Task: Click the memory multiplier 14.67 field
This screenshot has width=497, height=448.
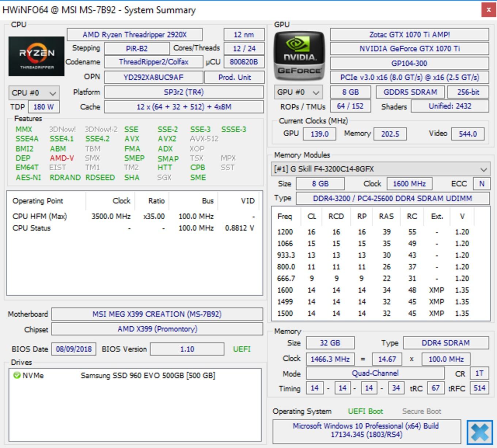Action: coord(387,359)
